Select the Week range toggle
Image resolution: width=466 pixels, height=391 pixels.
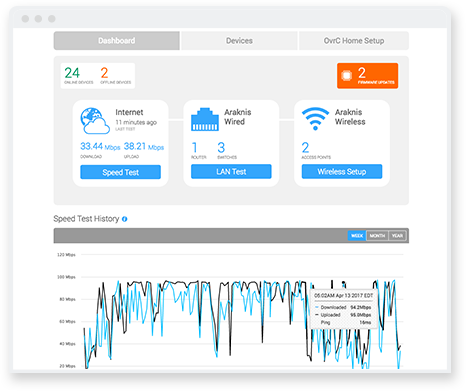tap(357, 236)
